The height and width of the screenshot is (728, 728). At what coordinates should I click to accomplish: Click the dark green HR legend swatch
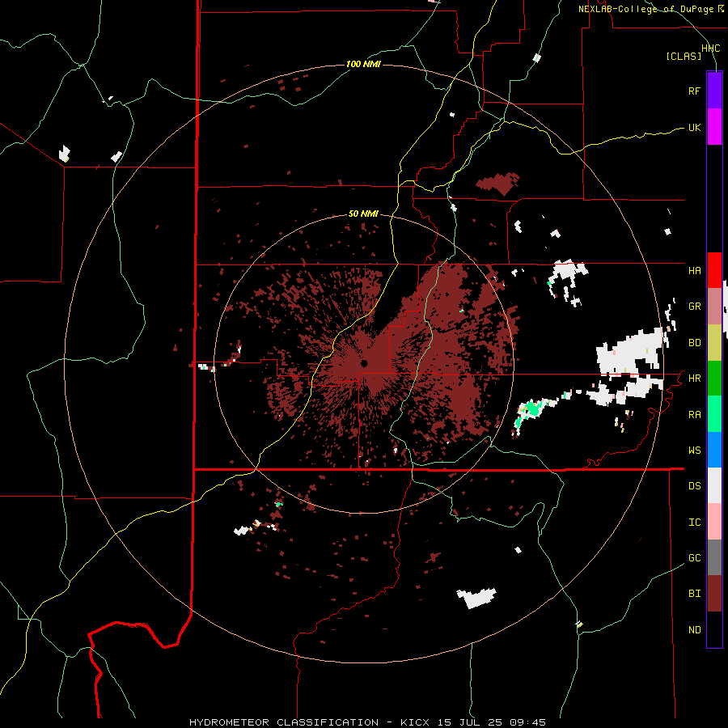point(714,378)
